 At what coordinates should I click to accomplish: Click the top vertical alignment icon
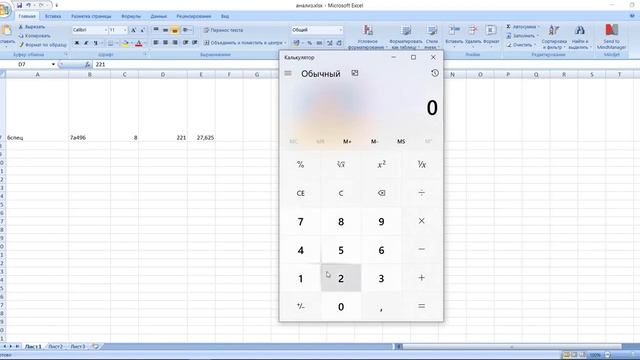click(156, 30)
